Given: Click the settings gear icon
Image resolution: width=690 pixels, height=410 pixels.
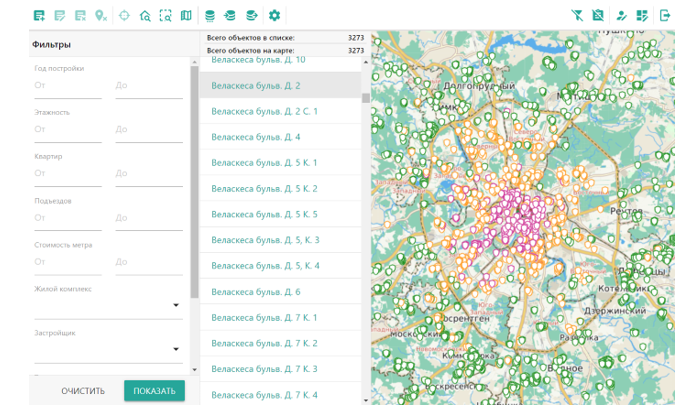Looking at the screenshot, I should [x=274, y=15].
